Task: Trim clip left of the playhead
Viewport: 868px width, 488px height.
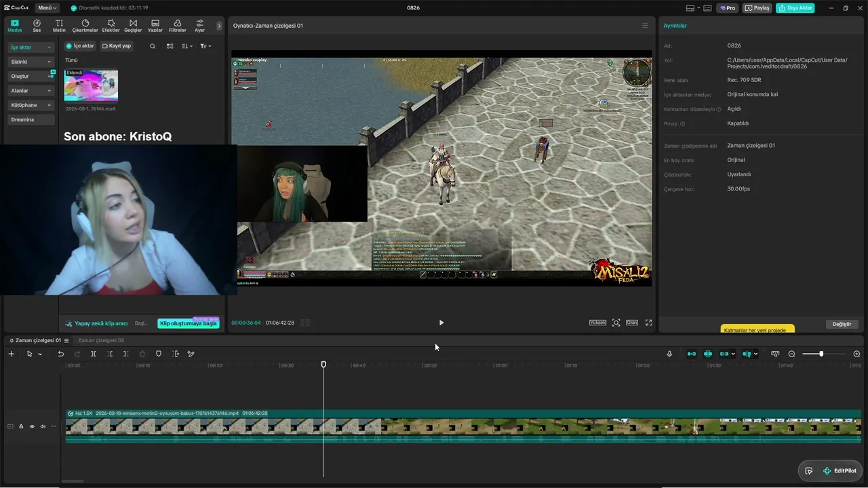Action: [x=110, y=354]
